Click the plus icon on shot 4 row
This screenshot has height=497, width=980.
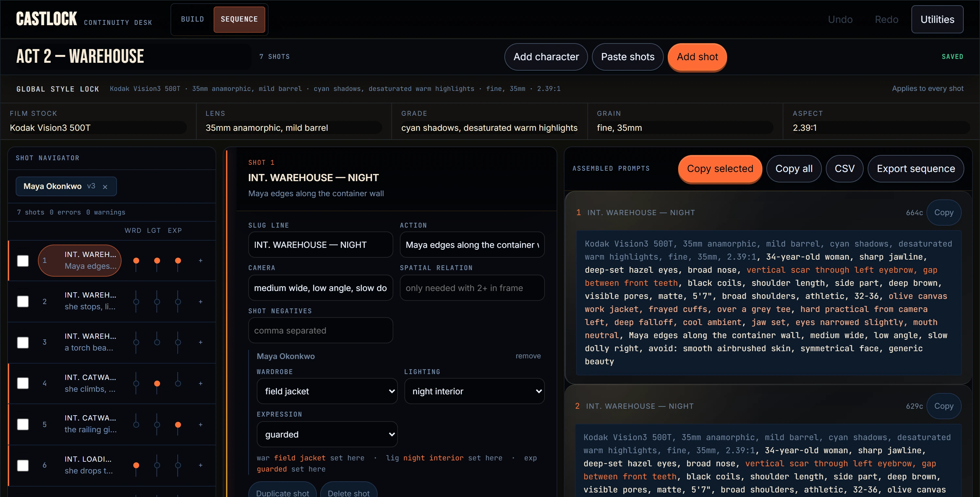pos(201,384)
